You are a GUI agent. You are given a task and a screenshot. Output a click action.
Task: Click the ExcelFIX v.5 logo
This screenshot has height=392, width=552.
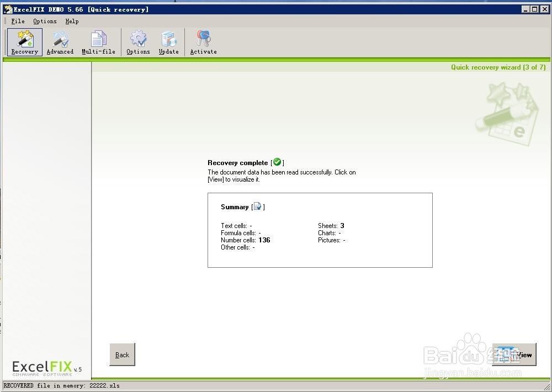(x=47, y=368)
